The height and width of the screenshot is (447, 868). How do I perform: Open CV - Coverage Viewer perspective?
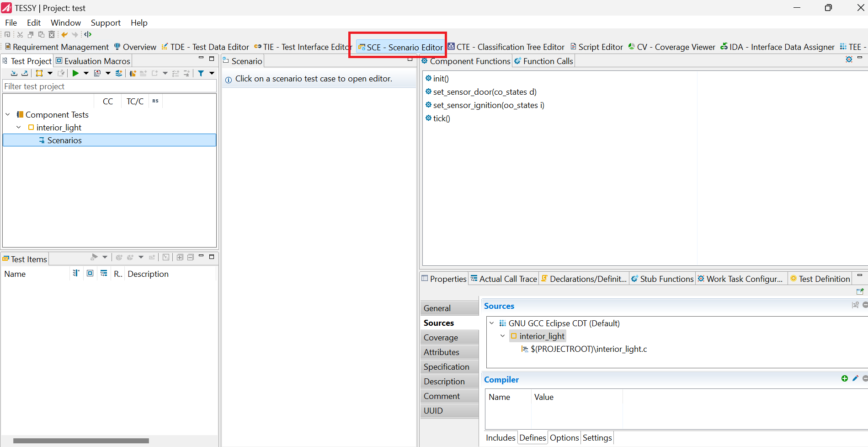(x=671, y=47)
